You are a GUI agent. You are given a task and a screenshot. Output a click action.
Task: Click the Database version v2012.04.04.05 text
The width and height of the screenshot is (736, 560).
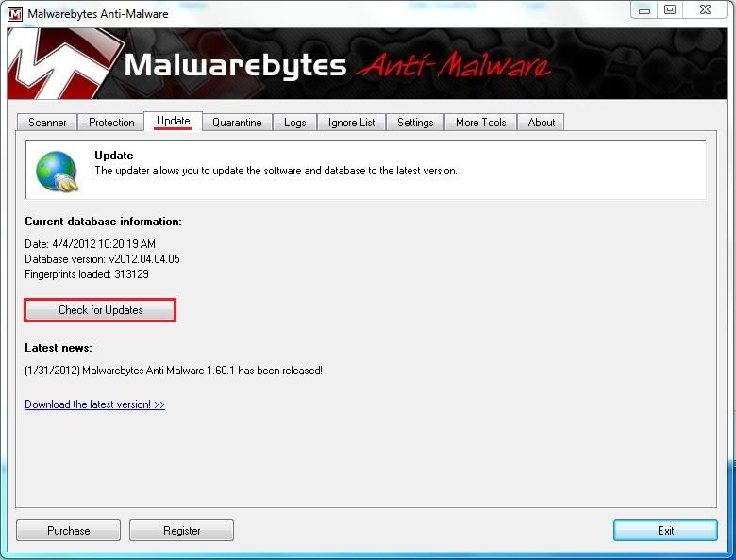[x=102, y=259]
